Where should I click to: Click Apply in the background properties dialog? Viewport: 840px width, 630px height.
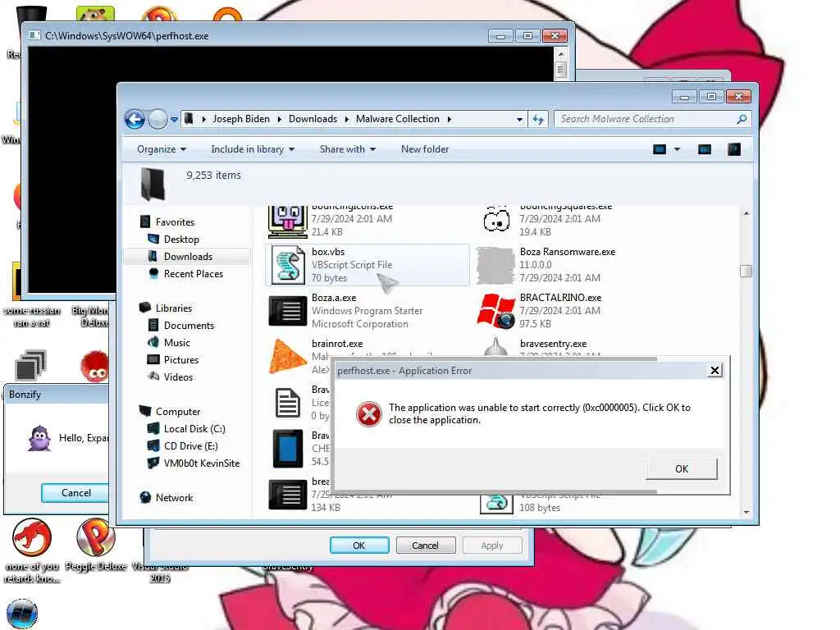492,546
